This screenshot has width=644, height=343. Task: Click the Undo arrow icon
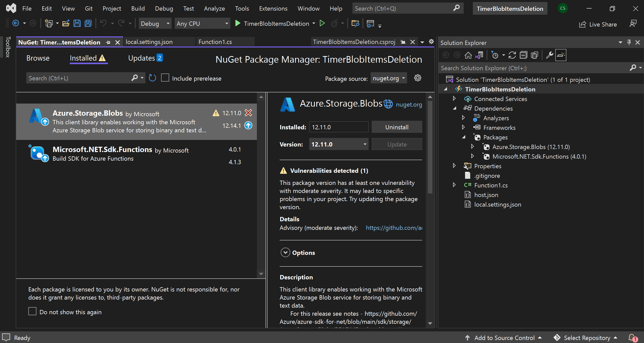click(x=103, y=23)
